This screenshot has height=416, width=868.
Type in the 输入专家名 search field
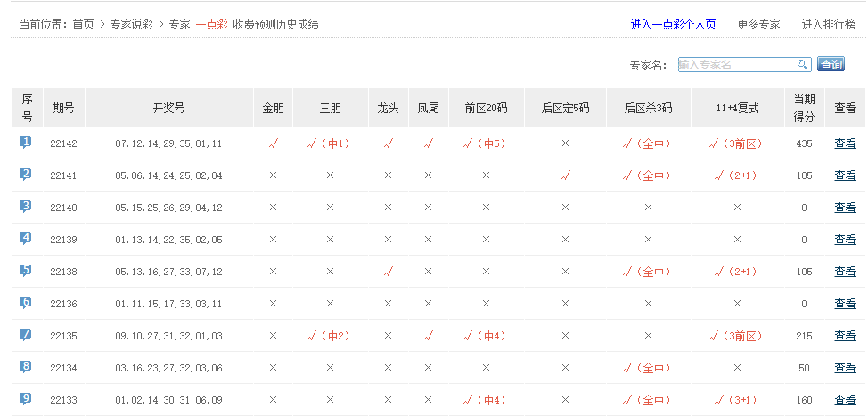pyautogui.click(x=736, y=64)
